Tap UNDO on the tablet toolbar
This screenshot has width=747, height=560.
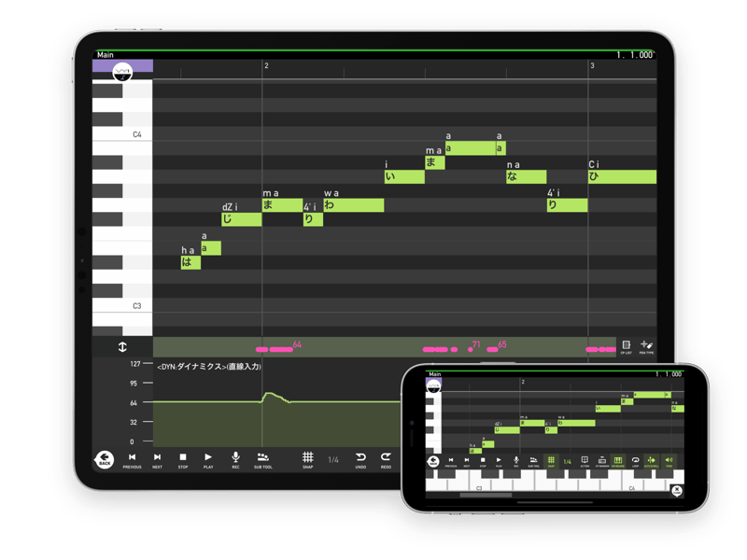click(x=360, y=460)
